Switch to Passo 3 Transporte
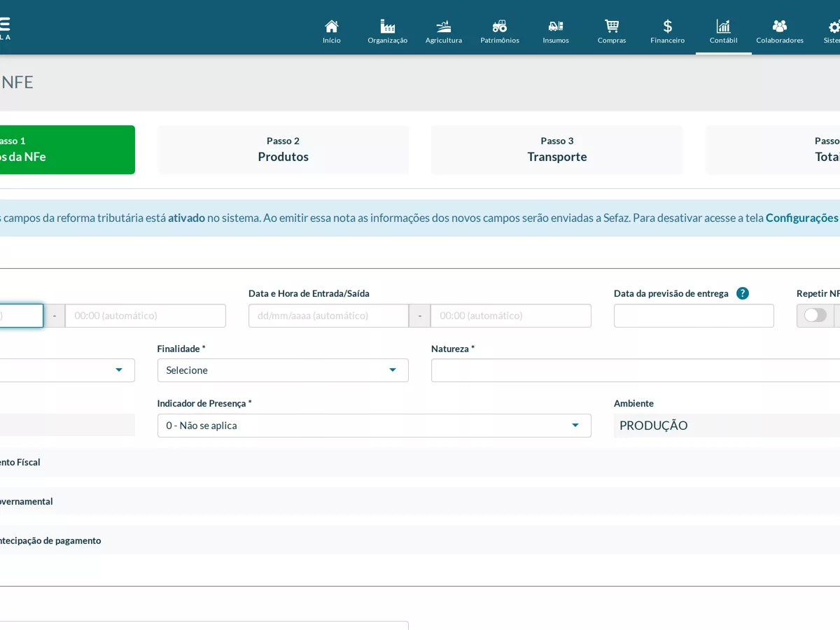840x630 pixels. [x=557, y=150]
